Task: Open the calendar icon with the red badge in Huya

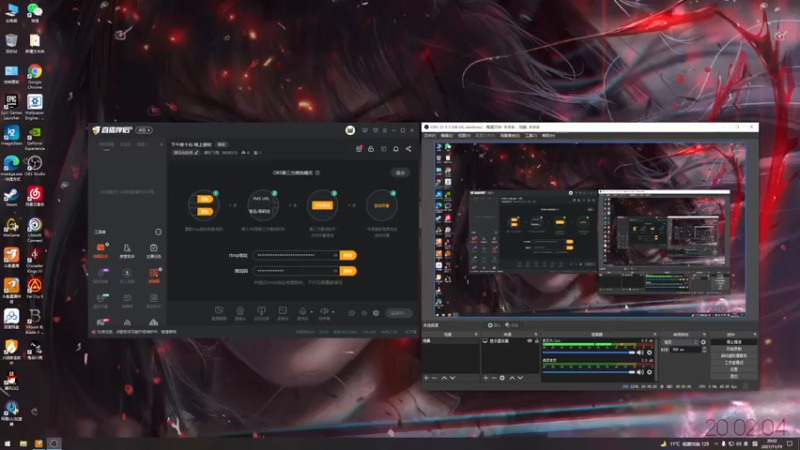Action: click(x=359, y=148)
